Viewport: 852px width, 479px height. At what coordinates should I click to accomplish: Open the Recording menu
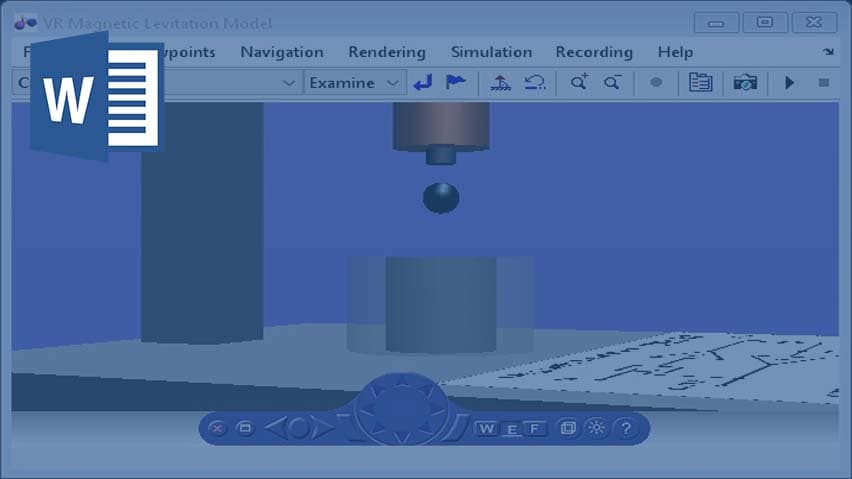[594, 52]
